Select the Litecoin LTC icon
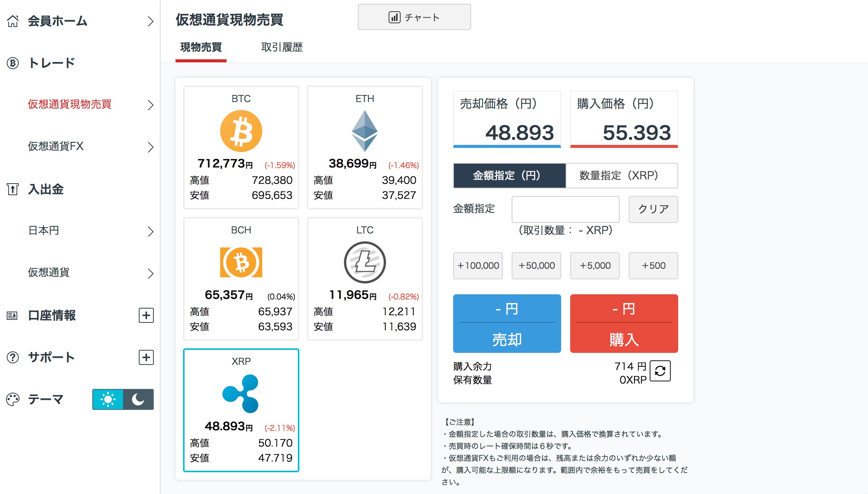The height and width of the screenshot is (494, 868). click(365, 262)
